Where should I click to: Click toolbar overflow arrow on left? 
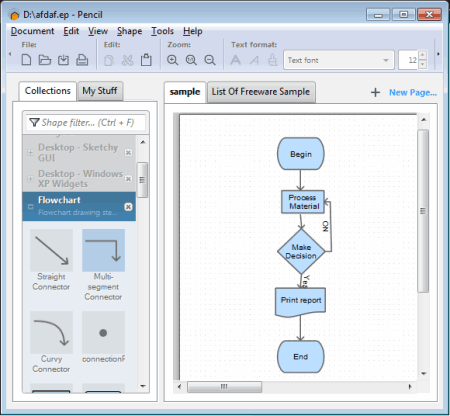coord(10,54)
